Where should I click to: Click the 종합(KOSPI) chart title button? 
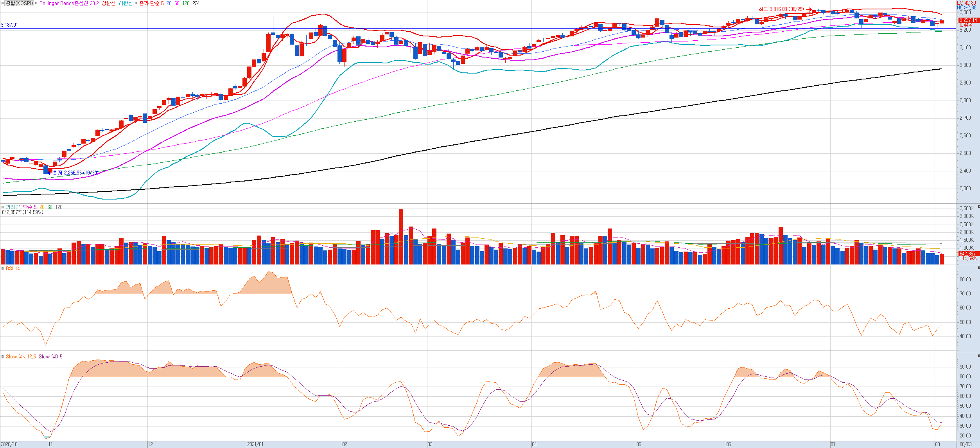pos(20,3)
